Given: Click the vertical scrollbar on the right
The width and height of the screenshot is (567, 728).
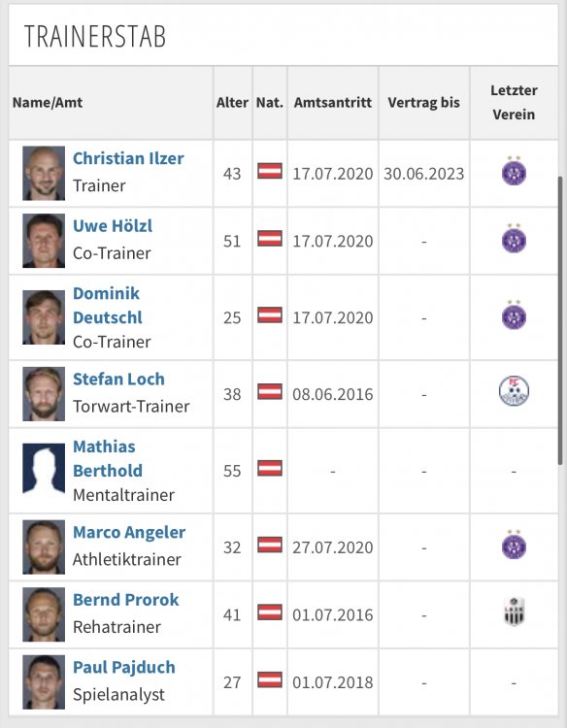Looking at the screenshot, I should click(x=560, y=320).
